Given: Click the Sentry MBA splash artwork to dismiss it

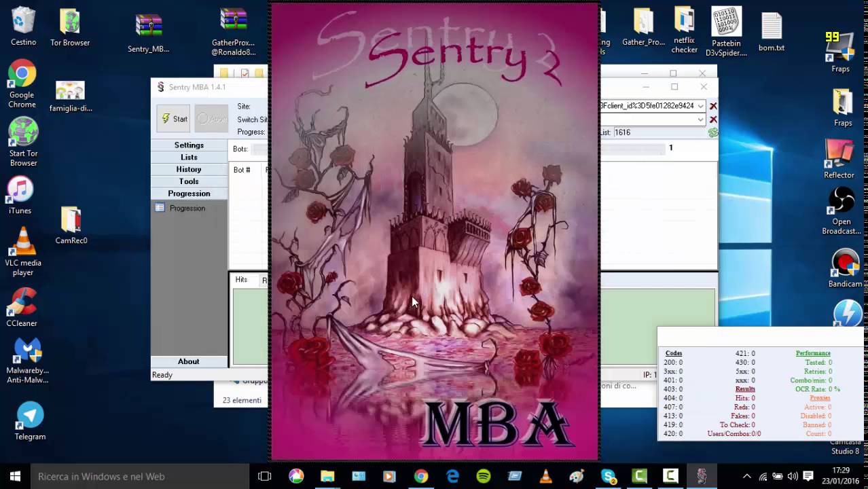Looking at the screenshot, I should coord(435,231).
